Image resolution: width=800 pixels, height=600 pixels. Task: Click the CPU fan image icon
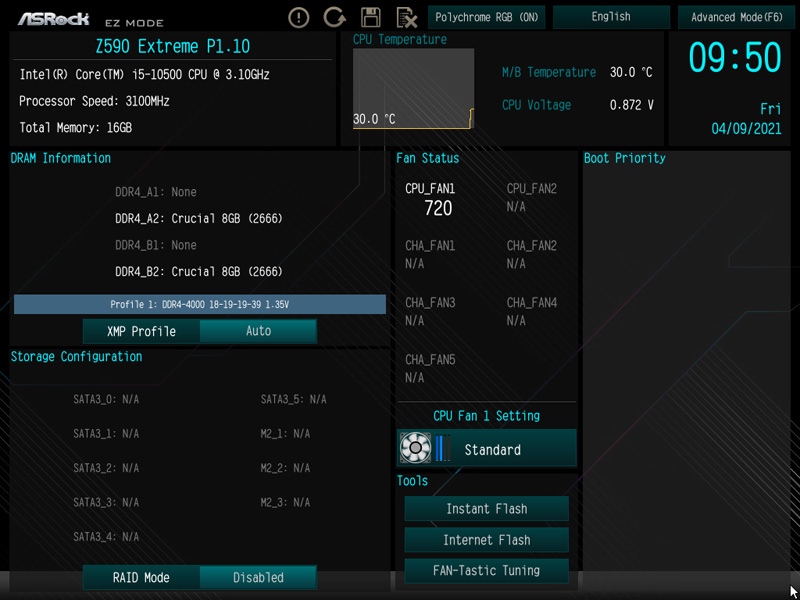(x=415, y=448)
